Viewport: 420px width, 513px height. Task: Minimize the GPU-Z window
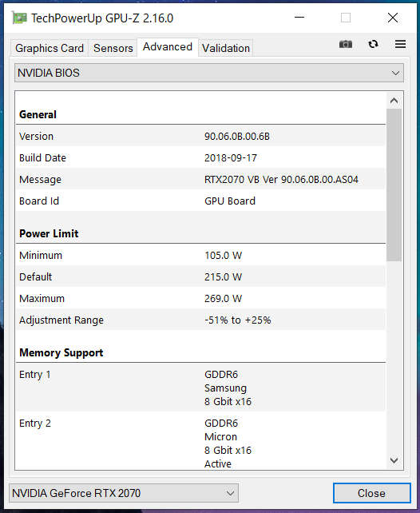click(x=299, y=18)
